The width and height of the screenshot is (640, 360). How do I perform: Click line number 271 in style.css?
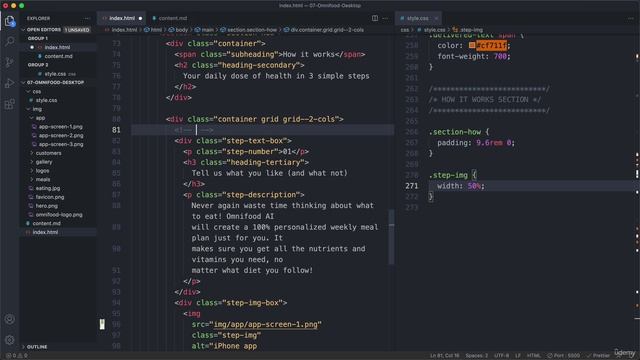pos(411,186)
